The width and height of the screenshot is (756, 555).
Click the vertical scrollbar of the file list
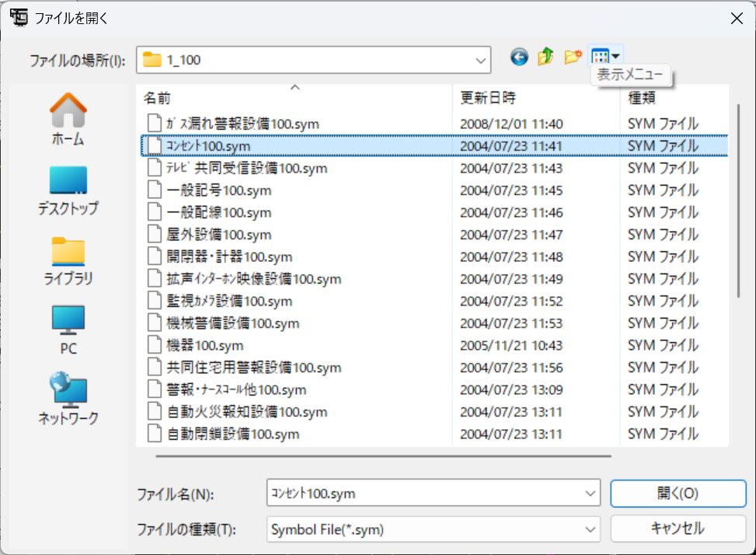(737, 201)
